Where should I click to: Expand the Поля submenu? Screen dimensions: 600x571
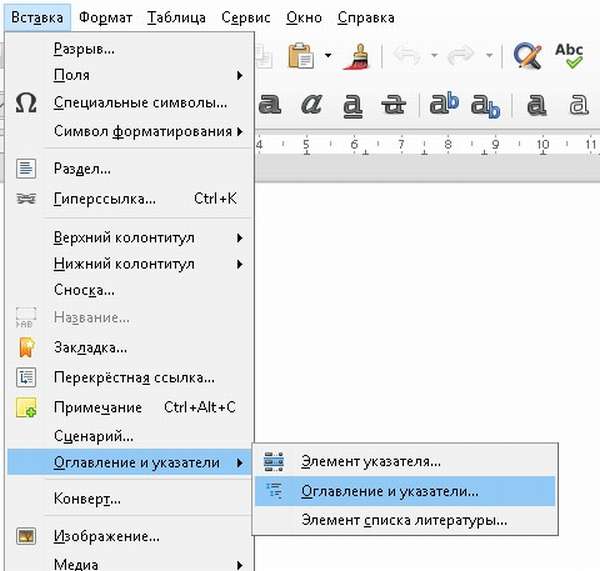pyautogui.click(x=129, y=75)
